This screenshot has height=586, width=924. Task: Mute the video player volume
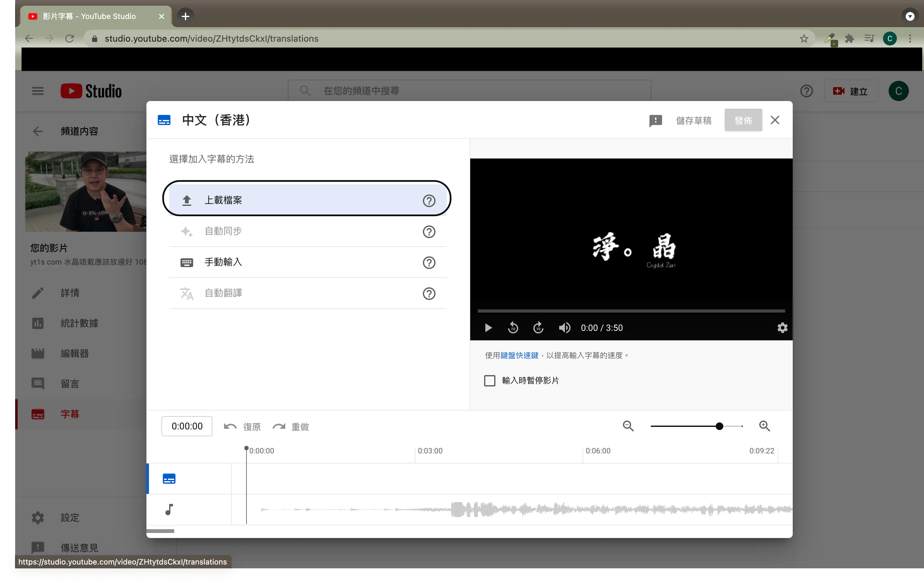(x=564, y=328)
